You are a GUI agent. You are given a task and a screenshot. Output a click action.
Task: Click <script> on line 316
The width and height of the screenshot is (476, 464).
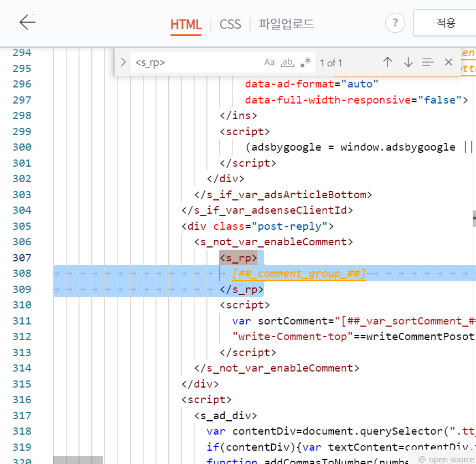pos(206,400)
